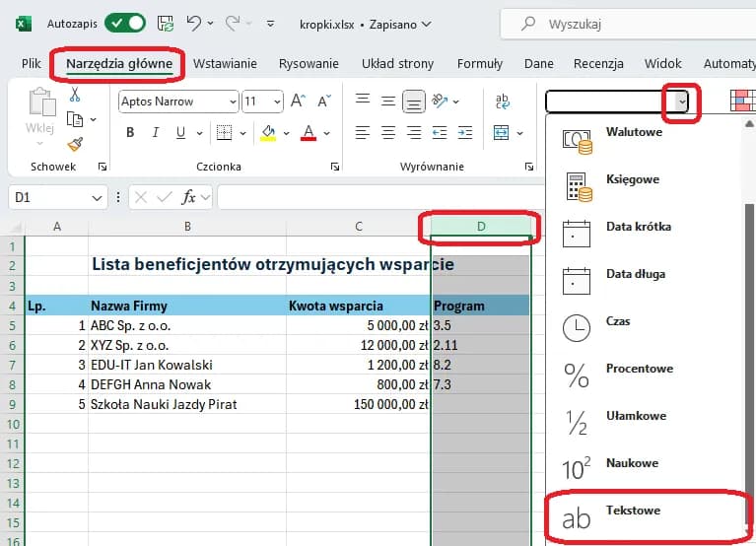Screen dimensions: 756x546
Task: Click the Undo arrow icon
Action: click(x=194, y=23)
